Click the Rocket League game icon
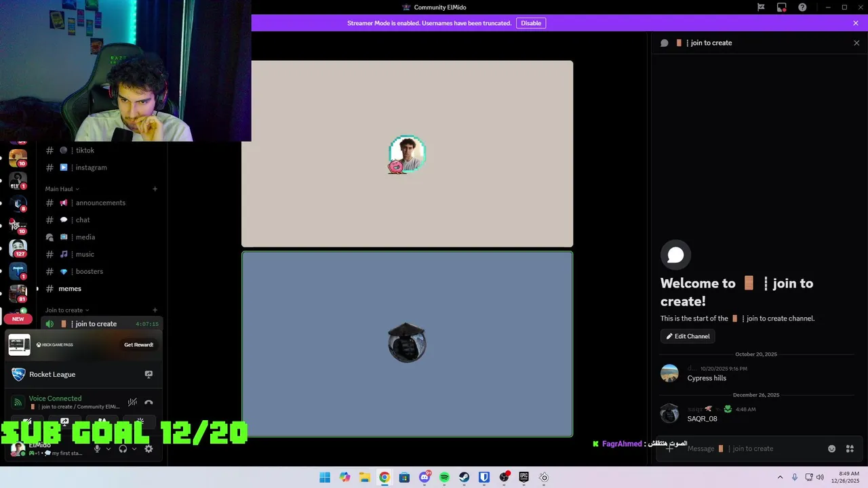 pos(18,374)
